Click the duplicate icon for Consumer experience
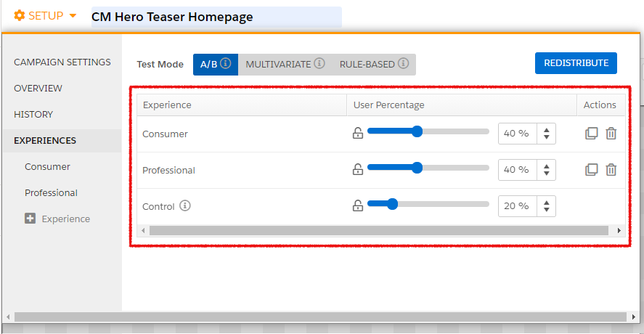Image resolution: width=644 pixels, height=334 pixels. click(592, 134)
